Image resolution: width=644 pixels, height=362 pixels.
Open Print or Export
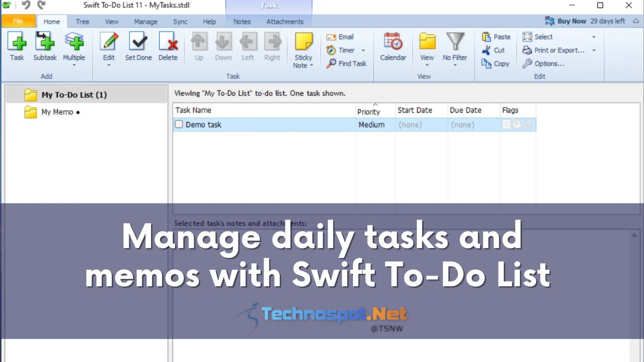click(x=553, y=50)
